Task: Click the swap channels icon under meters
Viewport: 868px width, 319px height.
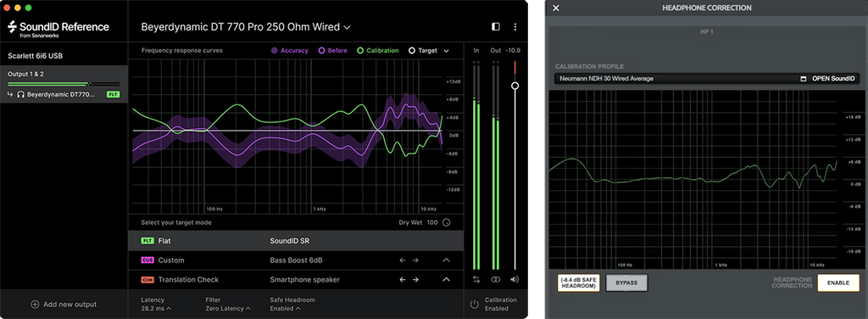Action: click(476, 280)
